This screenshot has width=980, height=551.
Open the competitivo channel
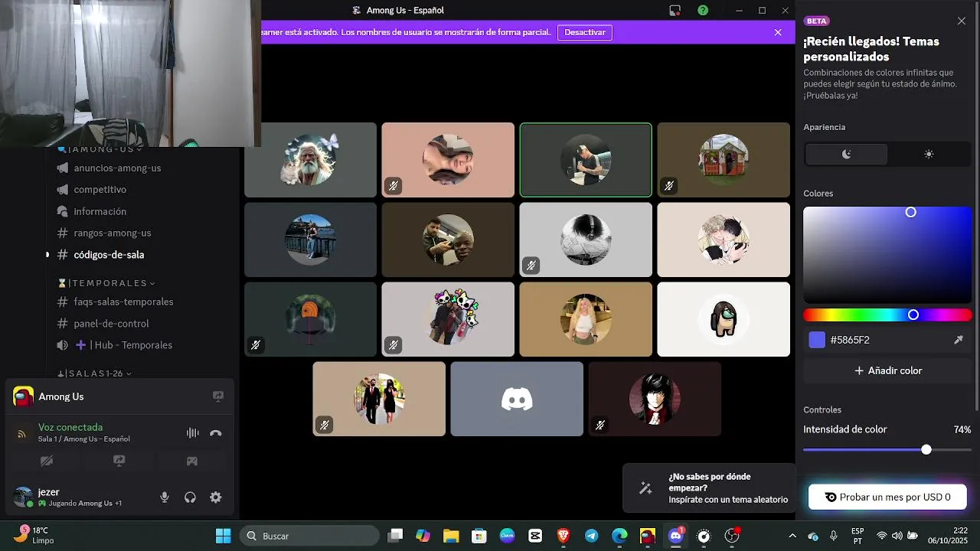click(x=100, y=189)
